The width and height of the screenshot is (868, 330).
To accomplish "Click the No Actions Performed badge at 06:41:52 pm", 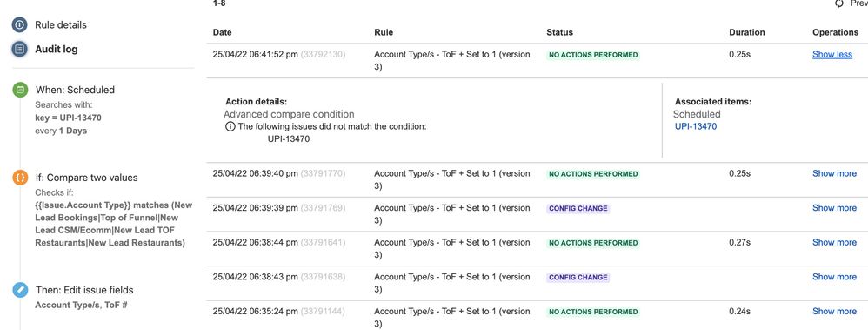I will click(x=593, y=55).
